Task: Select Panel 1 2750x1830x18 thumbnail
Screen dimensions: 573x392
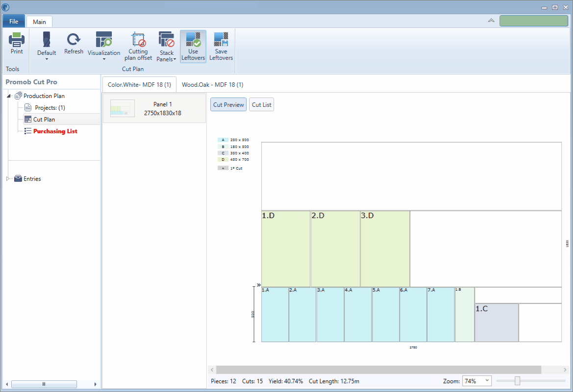Action: pyautogui.click(x=154, y=108)
